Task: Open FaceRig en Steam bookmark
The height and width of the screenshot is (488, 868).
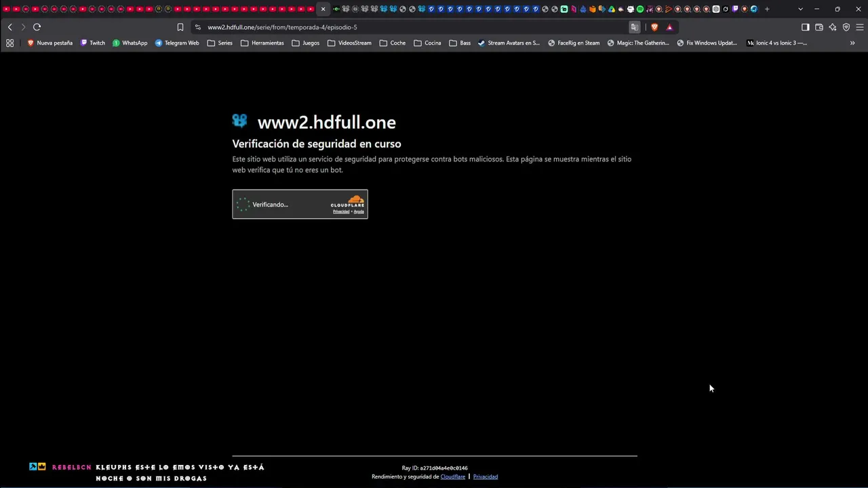Action: point(574,43)
